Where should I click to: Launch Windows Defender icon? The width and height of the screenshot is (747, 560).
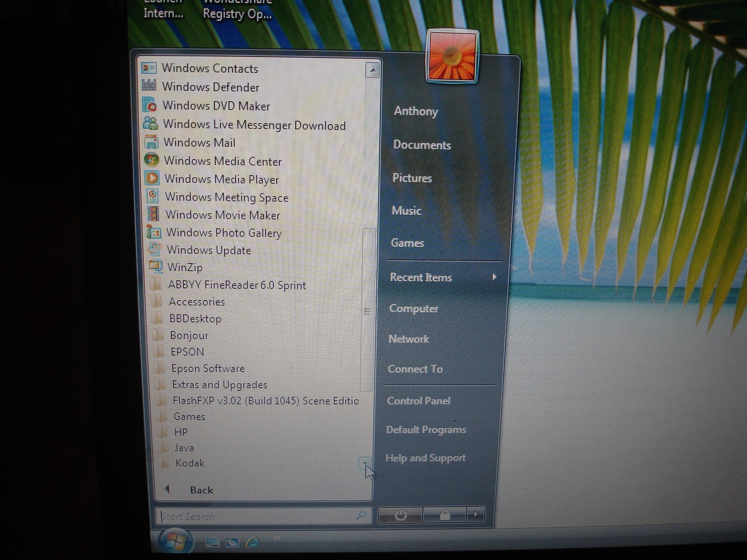(x=149, y=86)
